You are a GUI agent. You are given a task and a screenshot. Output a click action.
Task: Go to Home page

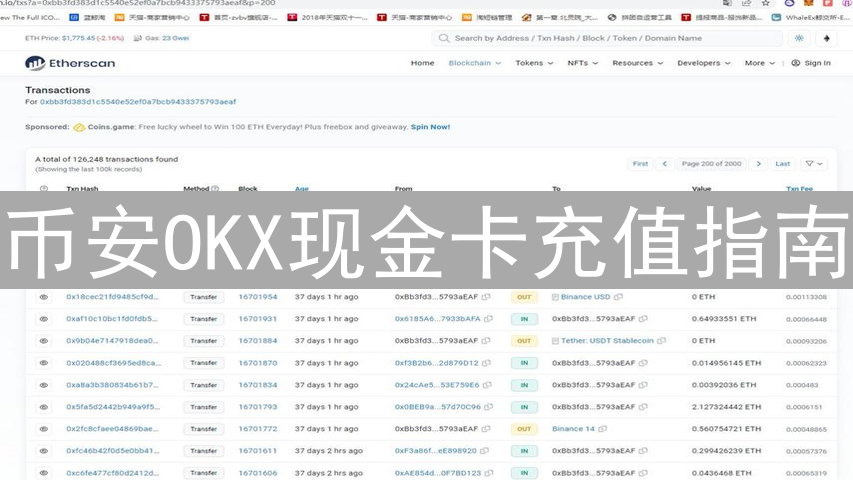click(422, 63)
